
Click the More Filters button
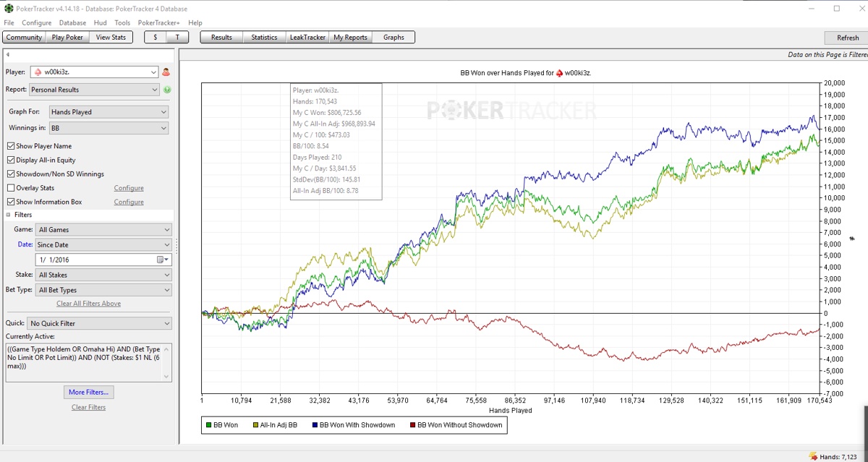88,392
